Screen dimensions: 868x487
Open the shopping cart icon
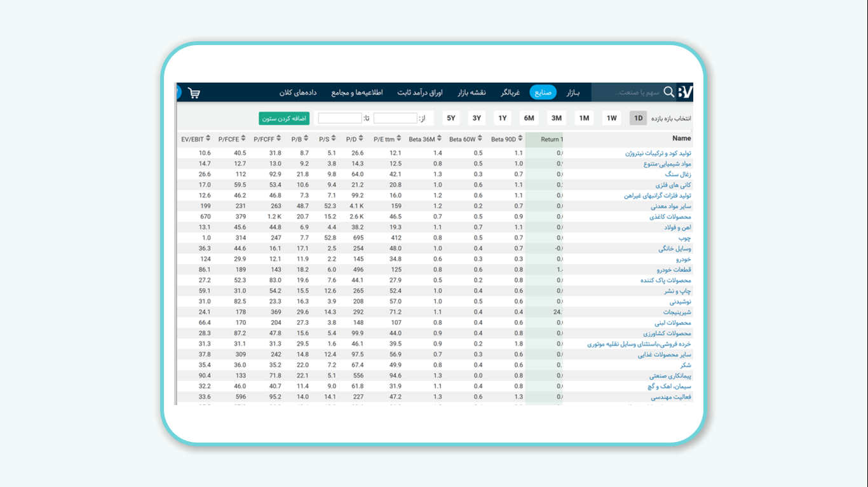tap(194, 93)
